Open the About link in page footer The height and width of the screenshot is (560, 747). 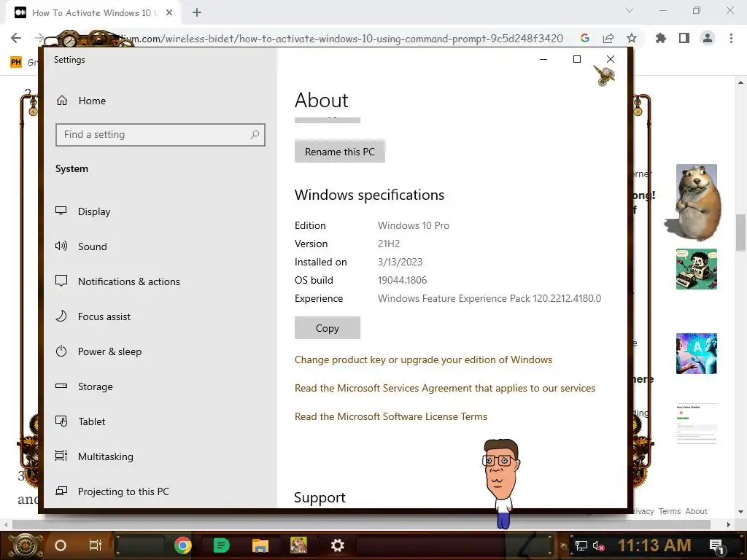click(x=696, y=511)
